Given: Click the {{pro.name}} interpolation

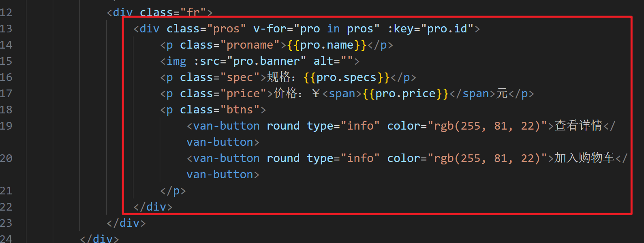Looking at the screenshot, I should coord(327,45).
